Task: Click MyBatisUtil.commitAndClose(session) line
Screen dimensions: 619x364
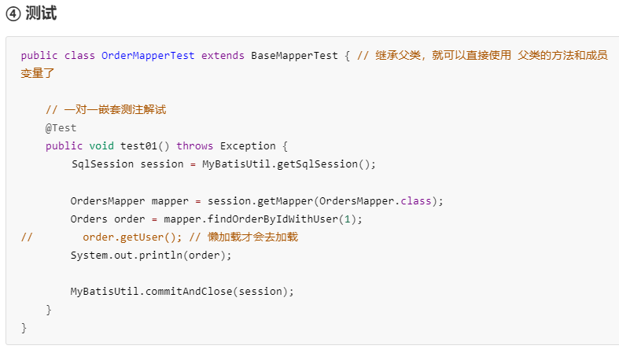Action: 182,292
